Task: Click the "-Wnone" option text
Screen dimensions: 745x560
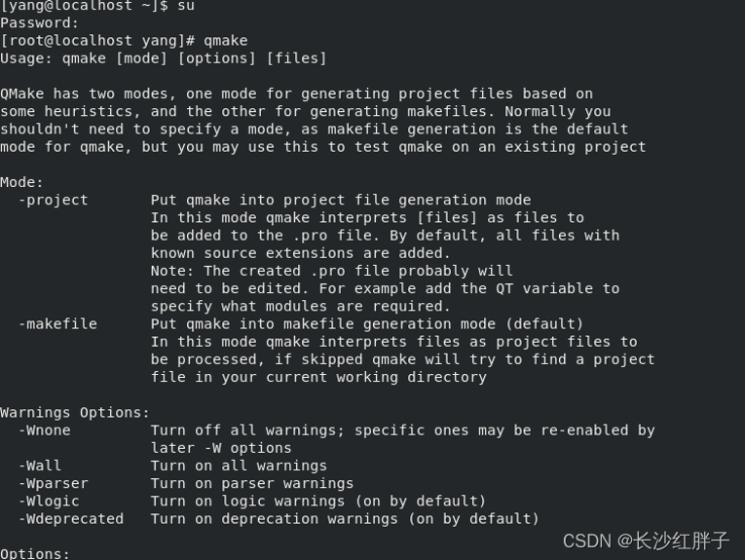Action: 45,430
